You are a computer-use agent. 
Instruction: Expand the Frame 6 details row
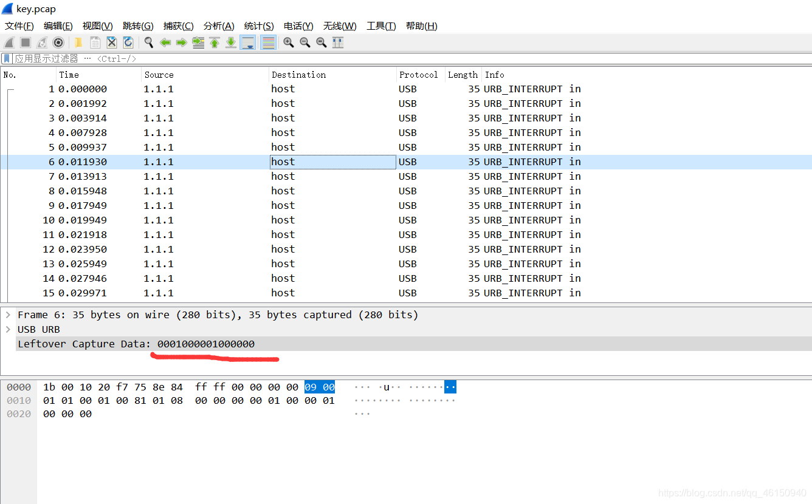(8, 315)
